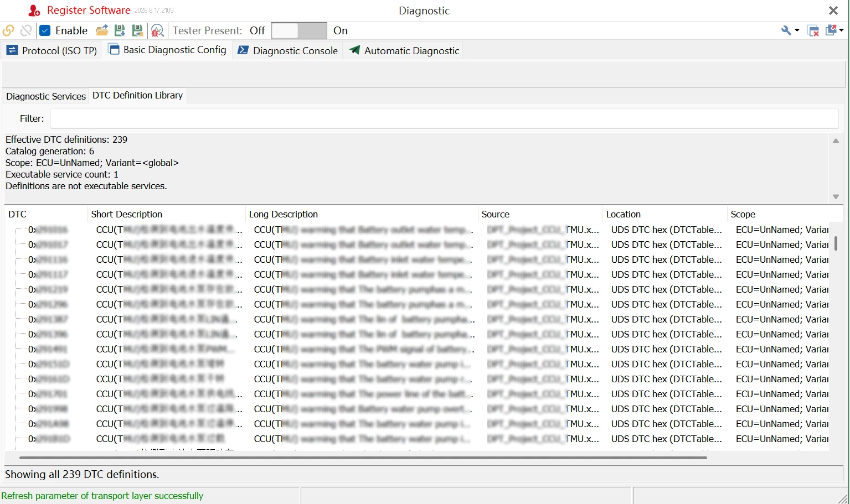Switch to Diagnostic Console tab
The height and width of the screenshot is (504, 850).
(288, 50)
